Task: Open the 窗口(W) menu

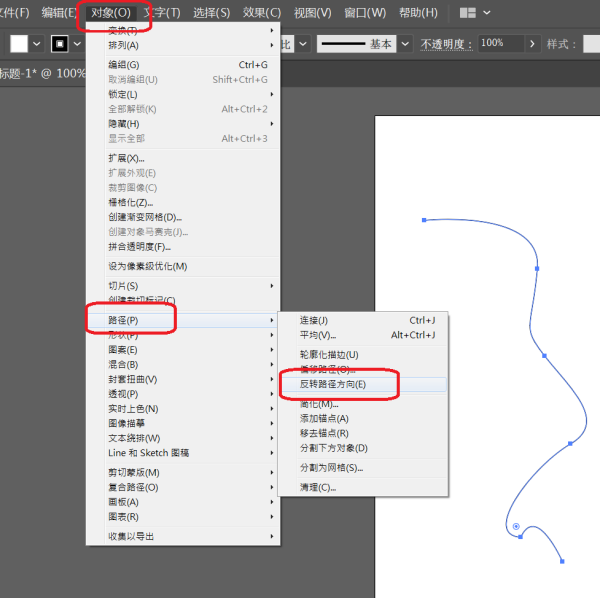Action: [x=365, y=13]
